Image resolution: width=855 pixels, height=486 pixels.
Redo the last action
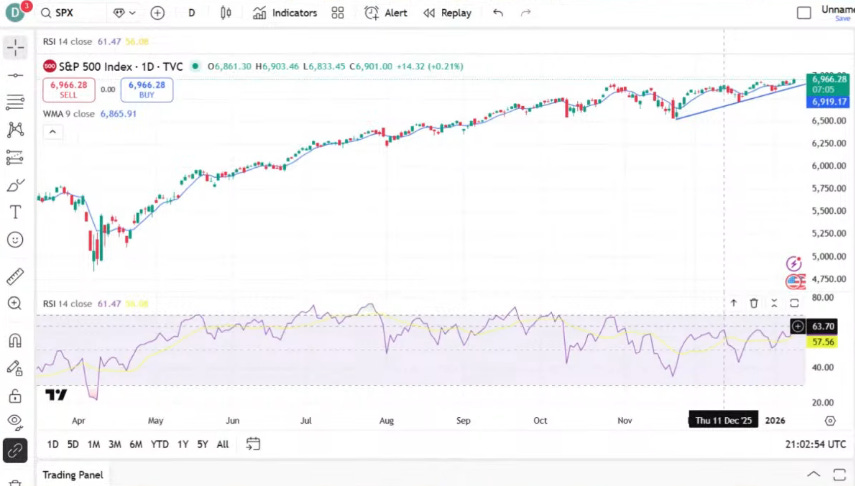(526, 13)
